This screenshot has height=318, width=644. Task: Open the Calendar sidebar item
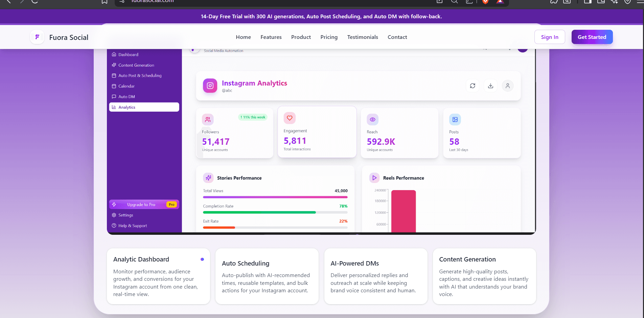point(144,86)
